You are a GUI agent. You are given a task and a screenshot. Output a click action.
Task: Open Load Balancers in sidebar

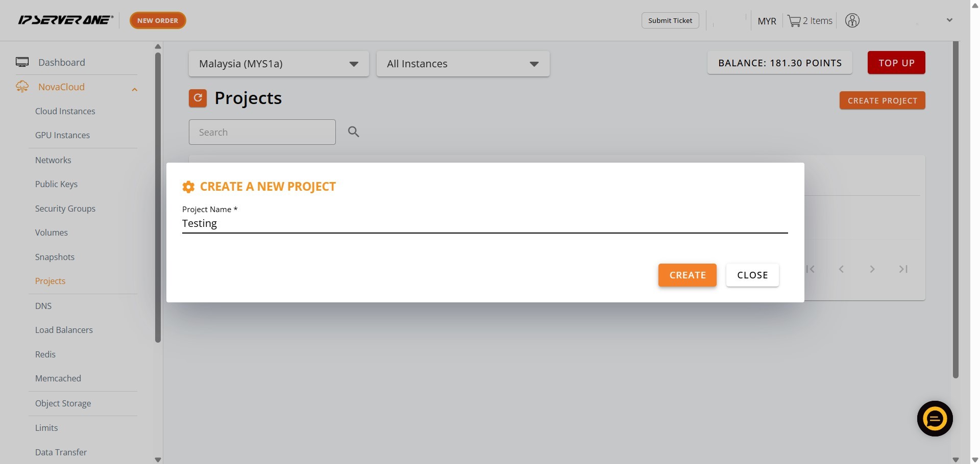click(x=64, y=330)
